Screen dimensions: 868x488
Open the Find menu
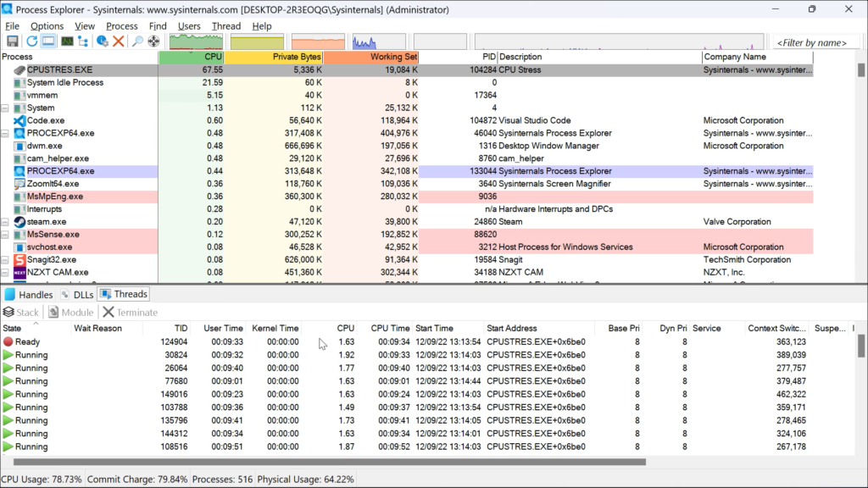point(158,26)
